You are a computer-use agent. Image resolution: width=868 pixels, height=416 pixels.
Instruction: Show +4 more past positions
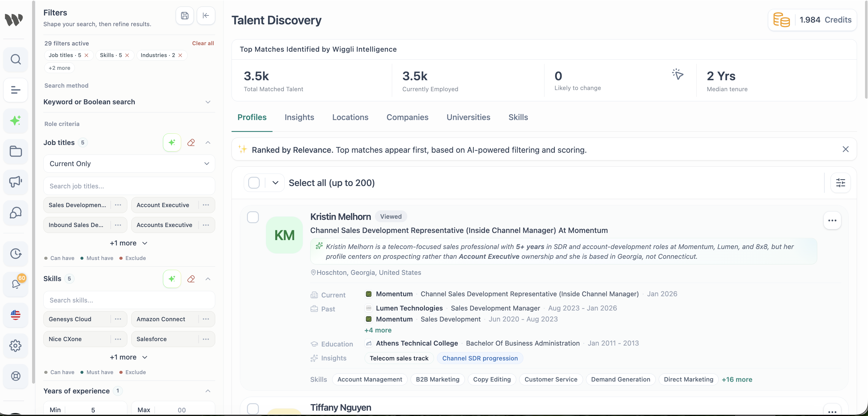tap(378, 330)
